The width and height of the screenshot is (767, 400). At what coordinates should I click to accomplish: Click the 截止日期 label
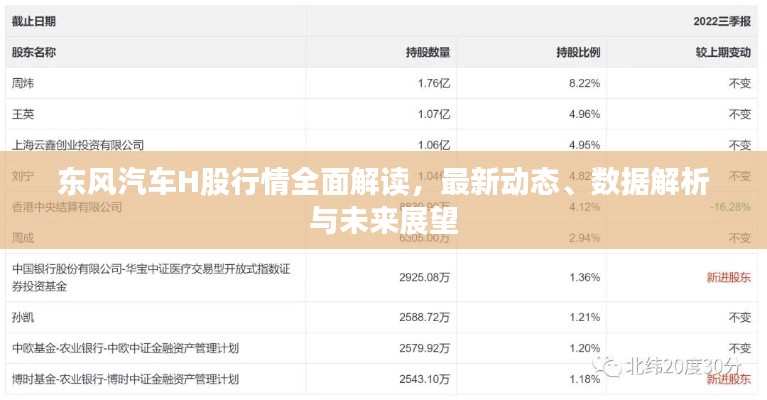[x=33, y=20]
